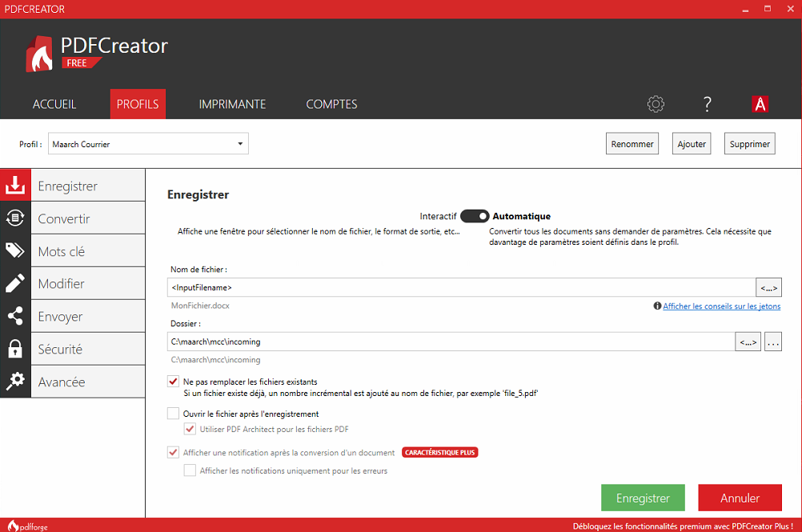802x532 pixels.
Task: Click green Enregistrer save button
Action: tap(643, 498)
